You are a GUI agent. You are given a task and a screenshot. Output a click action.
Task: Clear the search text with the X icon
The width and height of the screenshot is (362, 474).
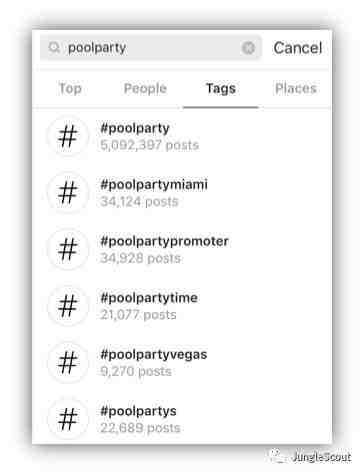click(248, 48)
